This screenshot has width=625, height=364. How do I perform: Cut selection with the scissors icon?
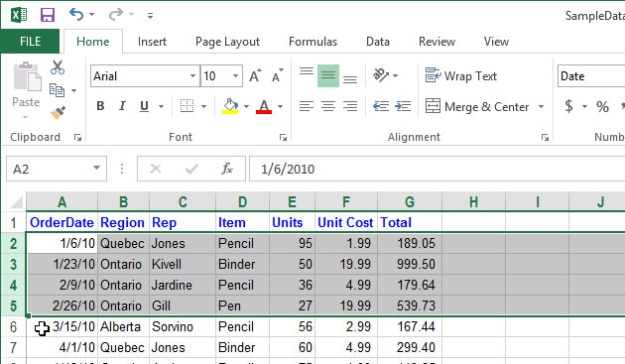point(58,67)
